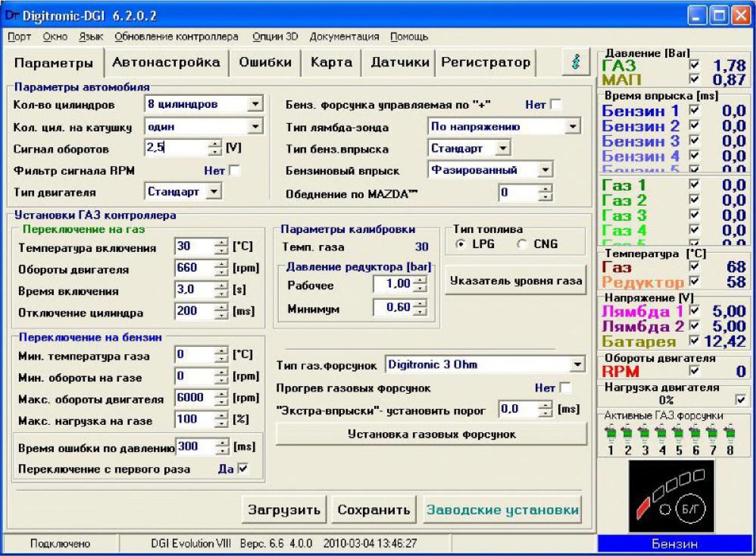This screenshot has height=556, width=756.
Task: Switch to the Автонастройка tab
Action: [166, 62]
